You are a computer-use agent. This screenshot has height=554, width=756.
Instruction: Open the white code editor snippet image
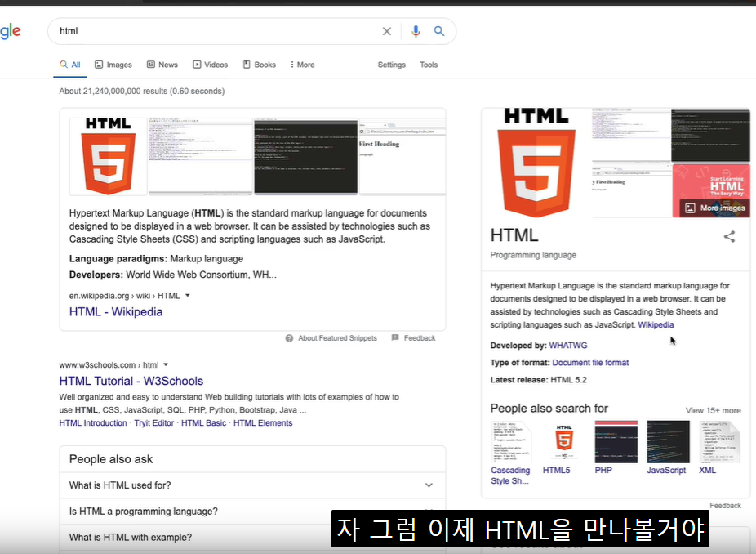tap(201, 157)
